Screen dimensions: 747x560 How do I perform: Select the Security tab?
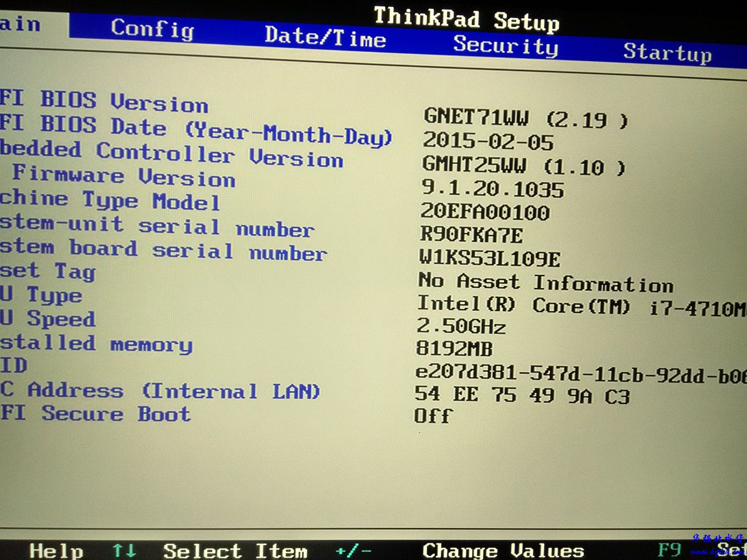click(506, 46)
